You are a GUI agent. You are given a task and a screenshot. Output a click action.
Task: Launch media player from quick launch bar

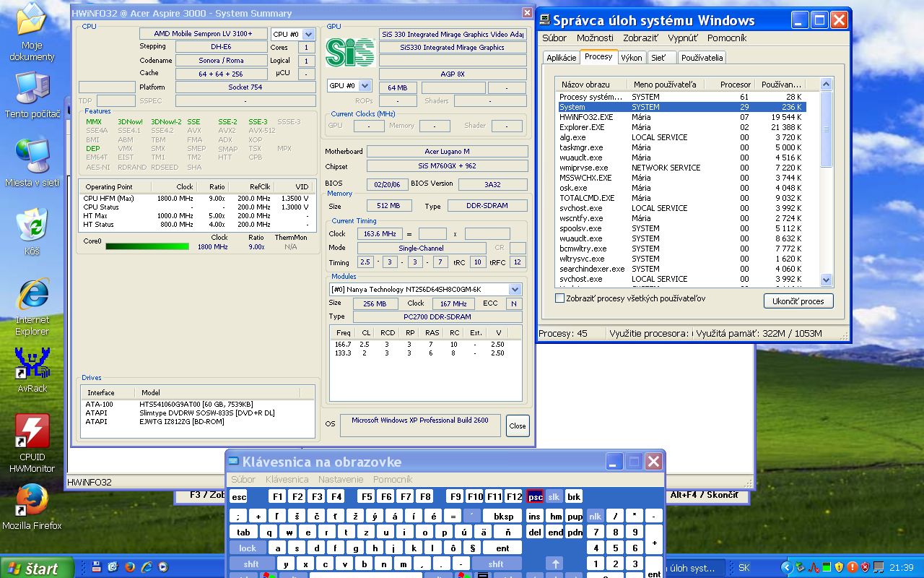pos(163,567)
